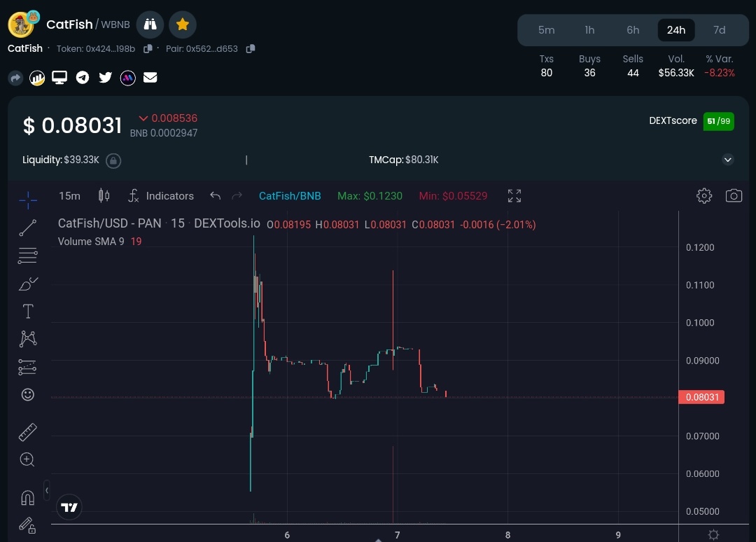Click the liquidity lock icon
The image size is (756, 542).
(x=113, y=160)
